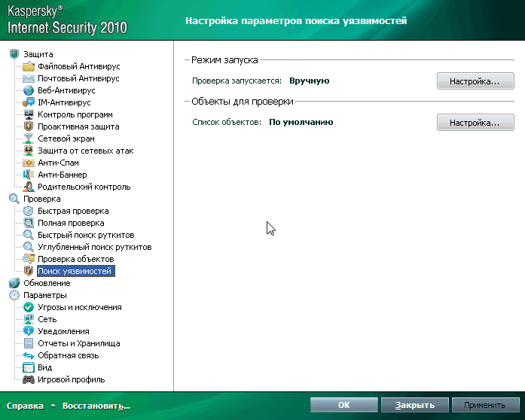This screenshot has height=420, width=525.
Task: Open IM-Антивирус settings
Action: click(x=64, y=102)
